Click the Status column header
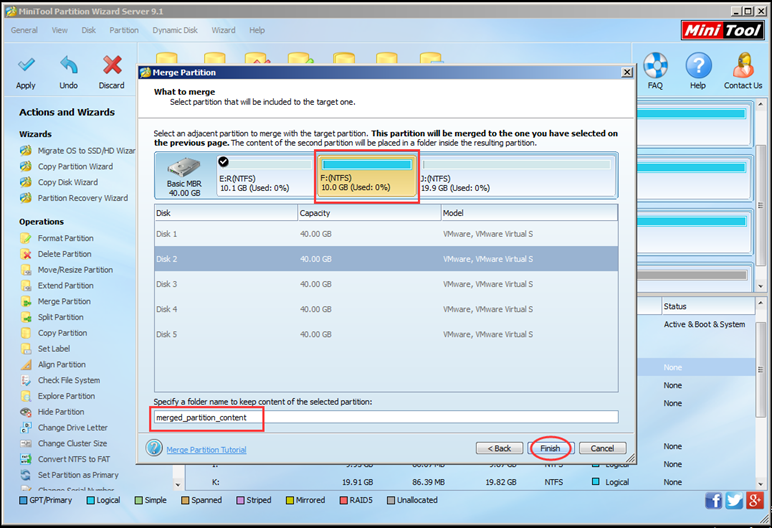 point(708,306)
